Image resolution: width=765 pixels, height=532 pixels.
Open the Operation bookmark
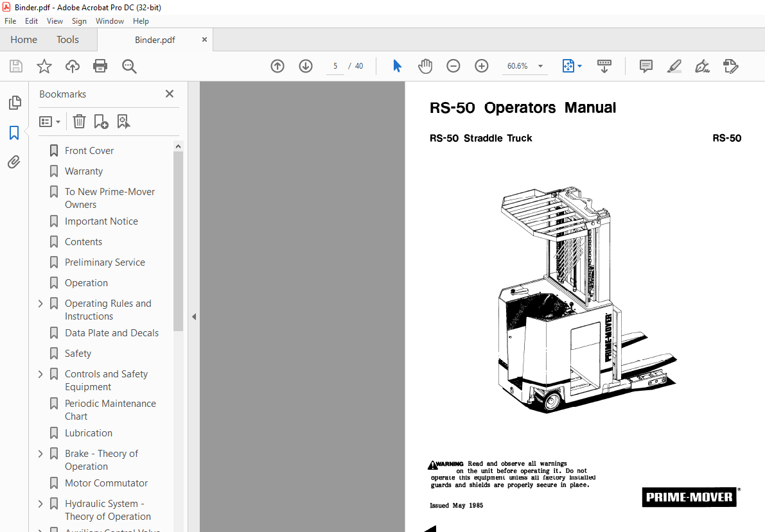tap(86, 283)
